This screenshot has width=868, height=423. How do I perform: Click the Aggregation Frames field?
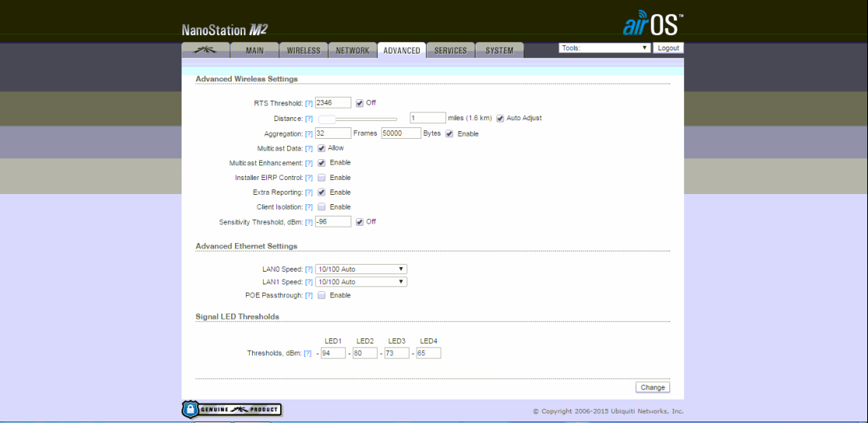pos(334,133)
